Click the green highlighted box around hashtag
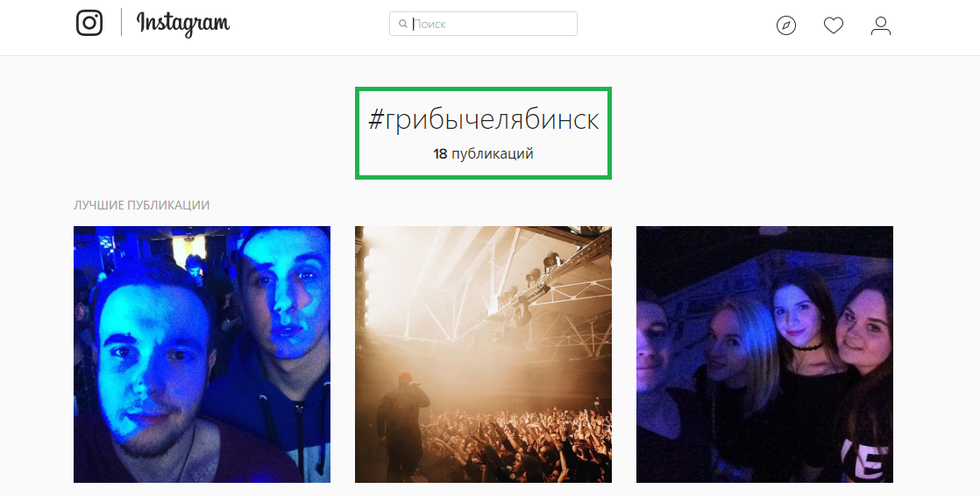This screenshot has width=980, height=496. [483, 133]
